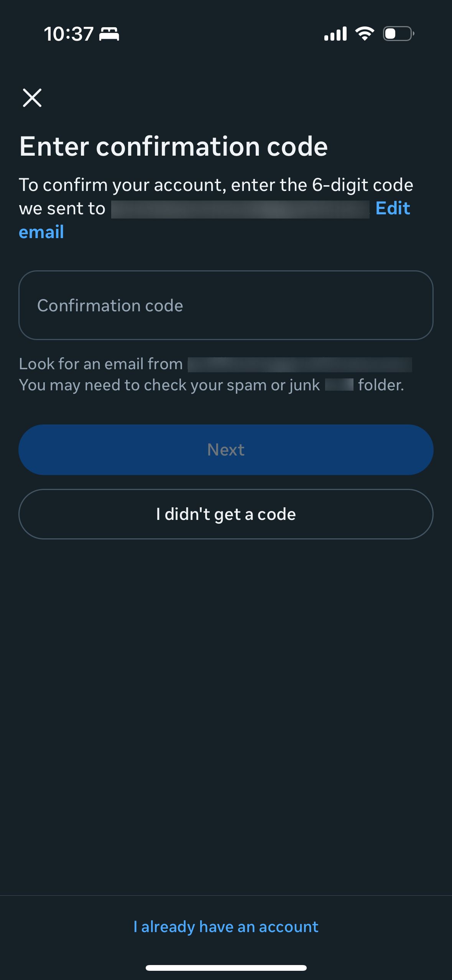Click the blurred word before "folder."
The width and height of the screenshot is (452, 980).
pyautogui.click(x=339, y=385)
